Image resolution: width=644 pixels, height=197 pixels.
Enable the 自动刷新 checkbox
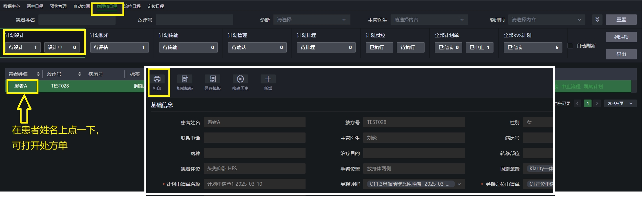pyautogui.click(x=570, y=46)
